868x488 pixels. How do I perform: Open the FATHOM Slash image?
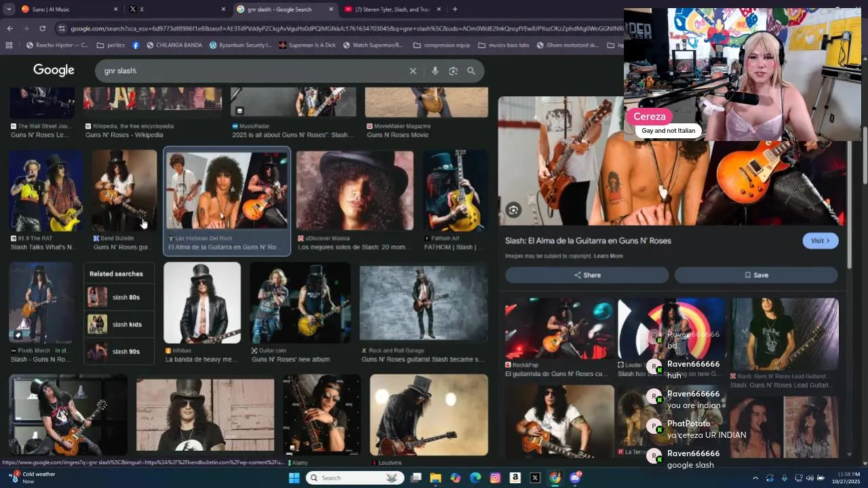tap(455, 190)
